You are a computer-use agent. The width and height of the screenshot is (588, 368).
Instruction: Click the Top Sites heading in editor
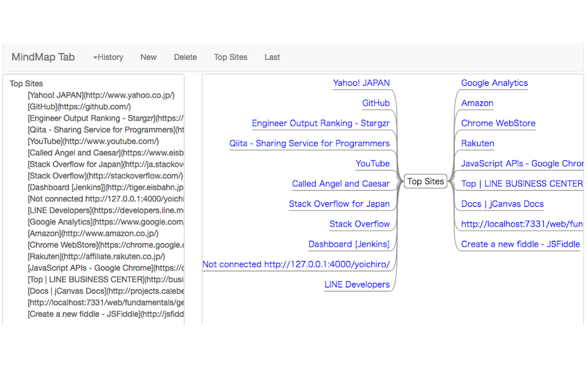(x=26, y=84)
